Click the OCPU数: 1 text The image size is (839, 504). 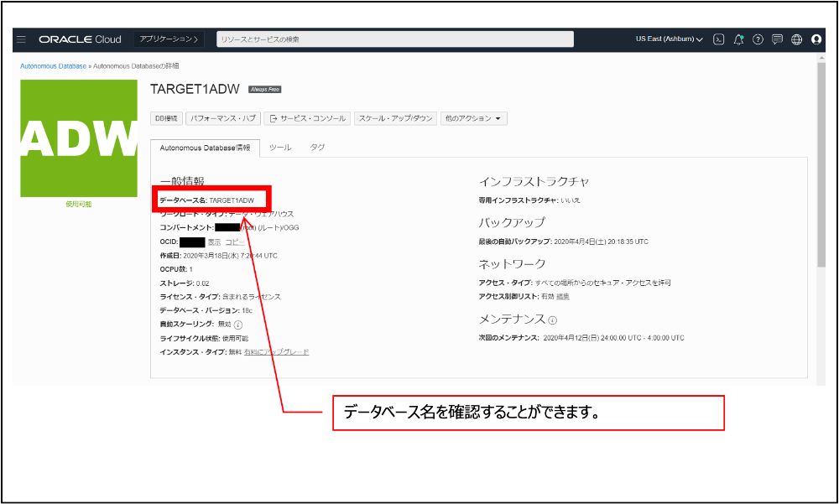pos(176,269)
